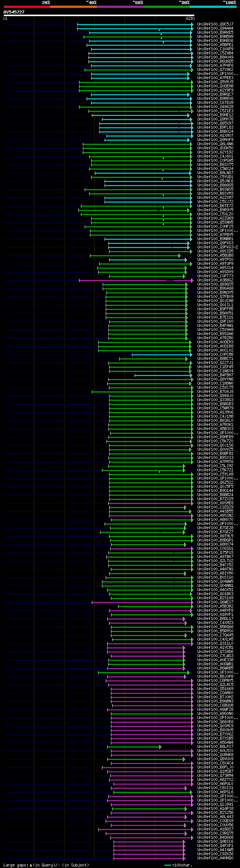The height and width of the screenshot is (868, 240).
Task: Click the red 20% identity legend bar
Action: click(x=27, y=7)
